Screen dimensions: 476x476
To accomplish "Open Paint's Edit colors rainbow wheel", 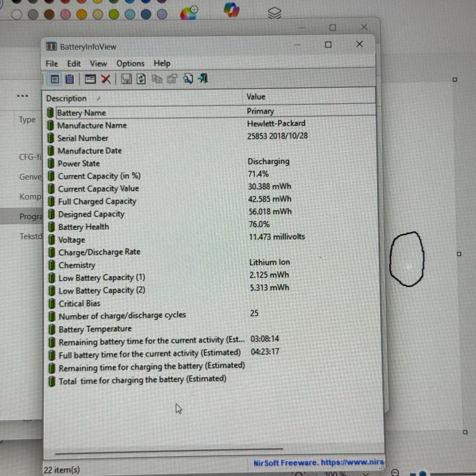I will (189, 13).
